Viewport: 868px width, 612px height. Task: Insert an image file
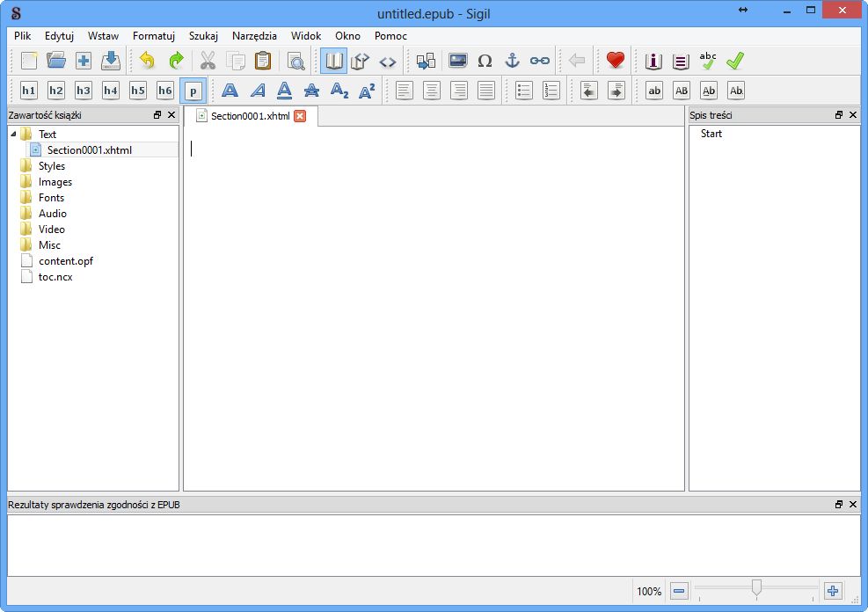click(x=458, y=61)
